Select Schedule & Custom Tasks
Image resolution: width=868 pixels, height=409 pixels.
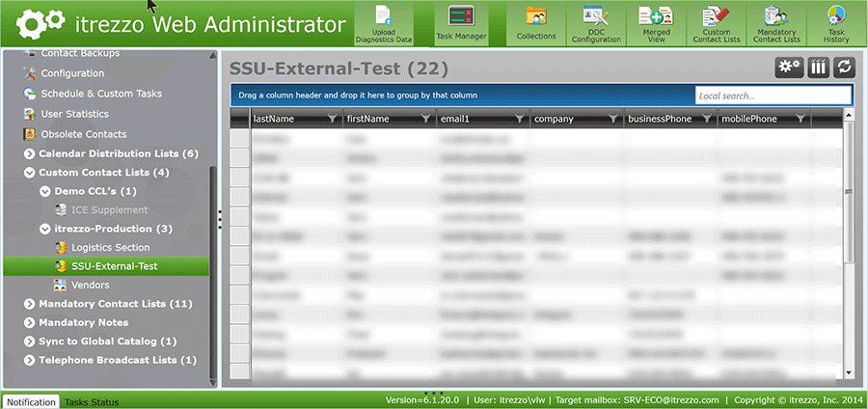click(101, 94)
